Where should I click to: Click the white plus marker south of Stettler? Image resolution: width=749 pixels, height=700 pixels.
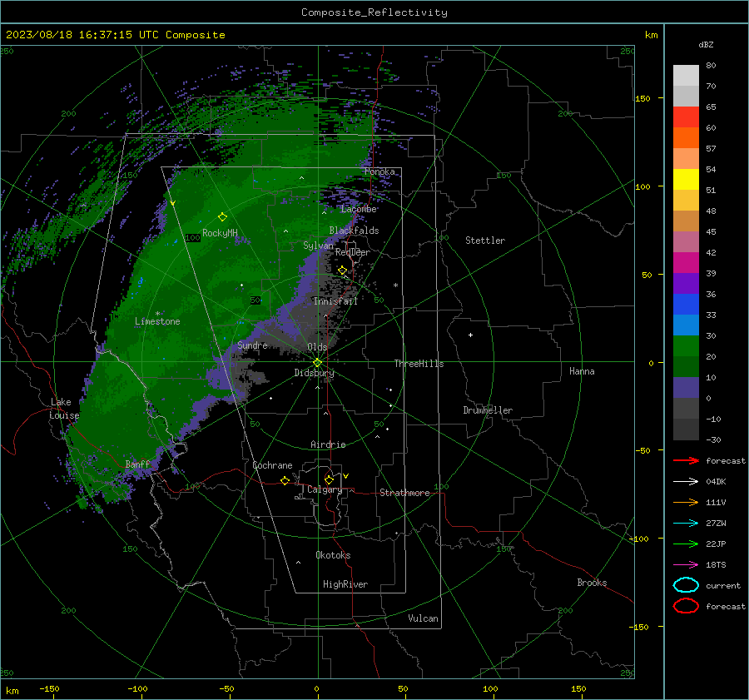tap(470, 335)
